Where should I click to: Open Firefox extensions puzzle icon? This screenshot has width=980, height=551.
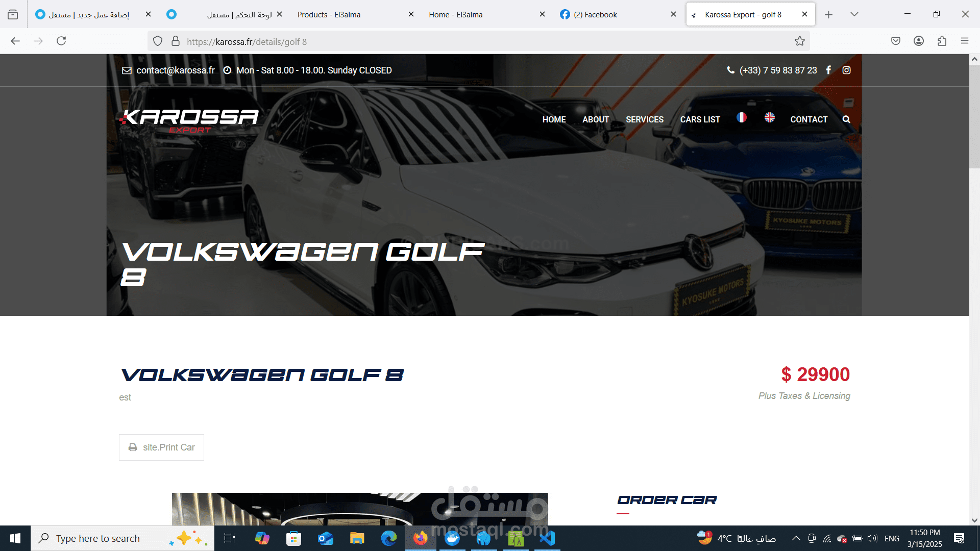pyautogui.click(x=942, y=41)
